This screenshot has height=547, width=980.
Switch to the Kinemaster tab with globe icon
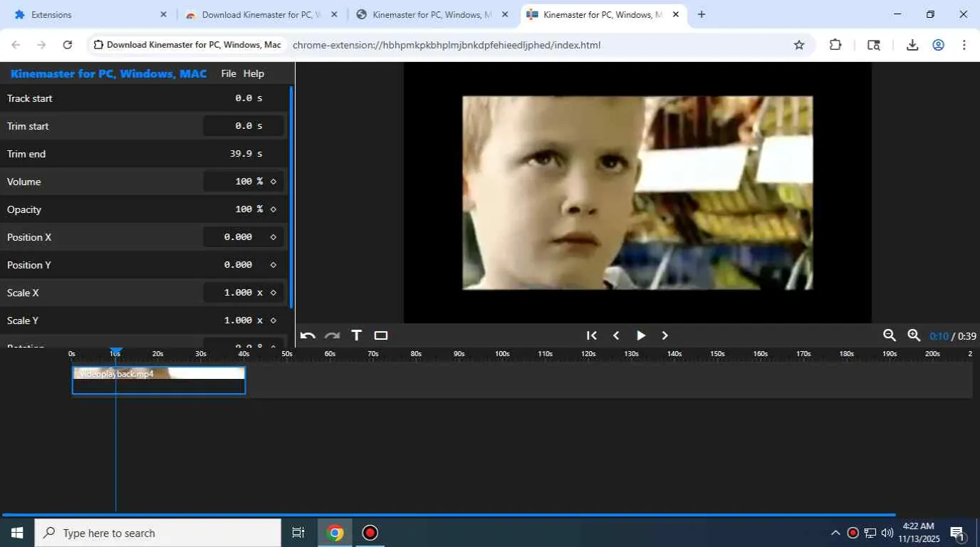pos(433,14)
